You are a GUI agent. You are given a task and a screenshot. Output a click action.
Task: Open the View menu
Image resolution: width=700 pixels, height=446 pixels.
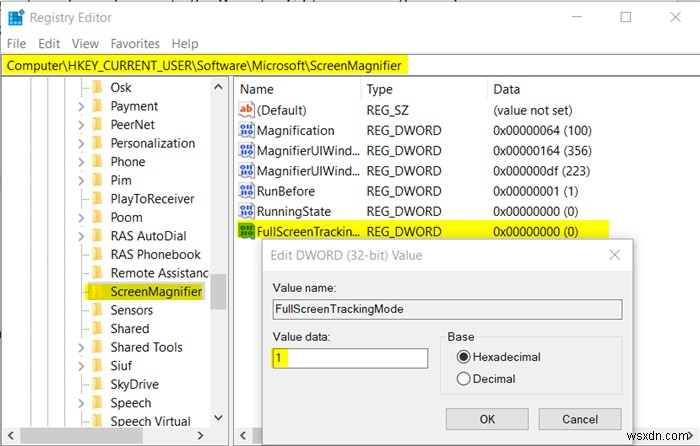click(85, 44)
